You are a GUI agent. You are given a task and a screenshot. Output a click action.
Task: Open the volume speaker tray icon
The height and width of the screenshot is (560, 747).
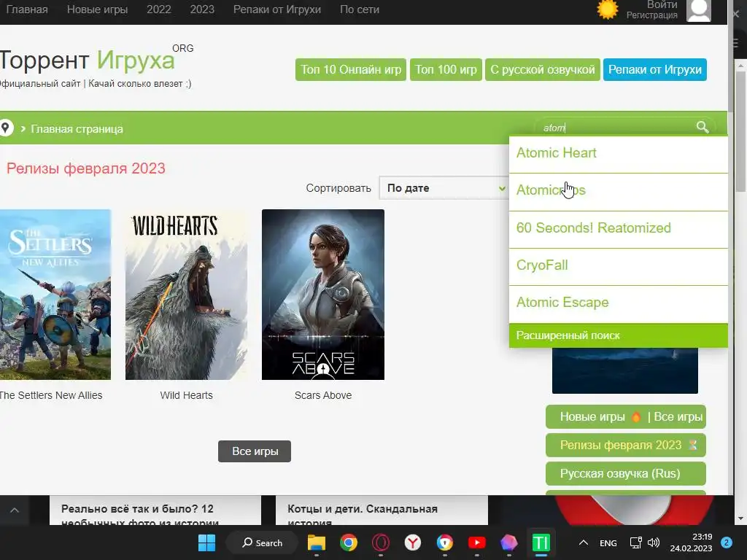[x=654, y=542]
